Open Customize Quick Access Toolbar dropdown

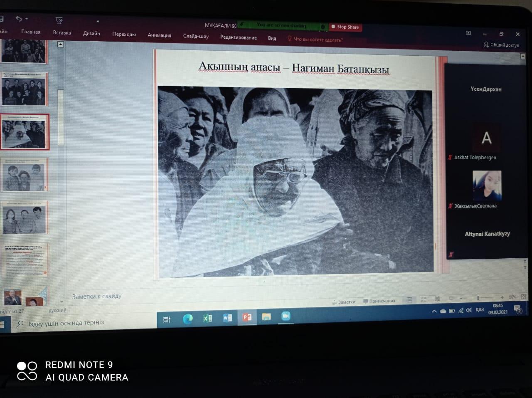[98, 21]
